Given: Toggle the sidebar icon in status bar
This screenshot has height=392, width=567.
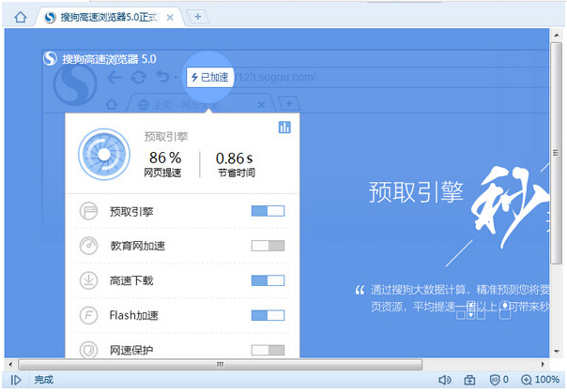Looking at the screenshot, I should [x=16, y=380].
